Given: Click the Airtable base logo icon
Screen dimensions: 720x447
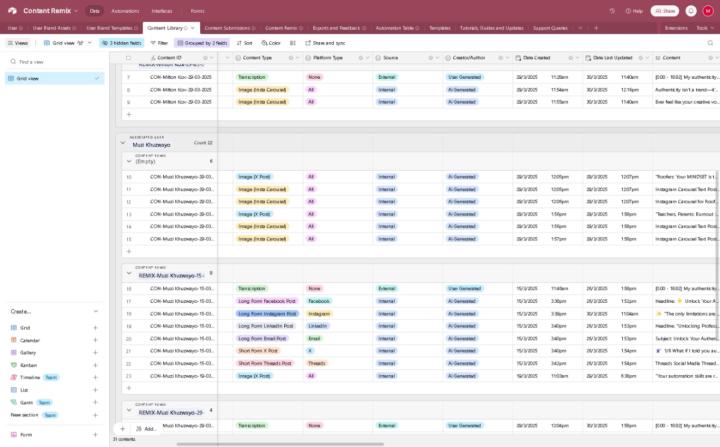Looking at the screenshot, I should click(12, 11).
